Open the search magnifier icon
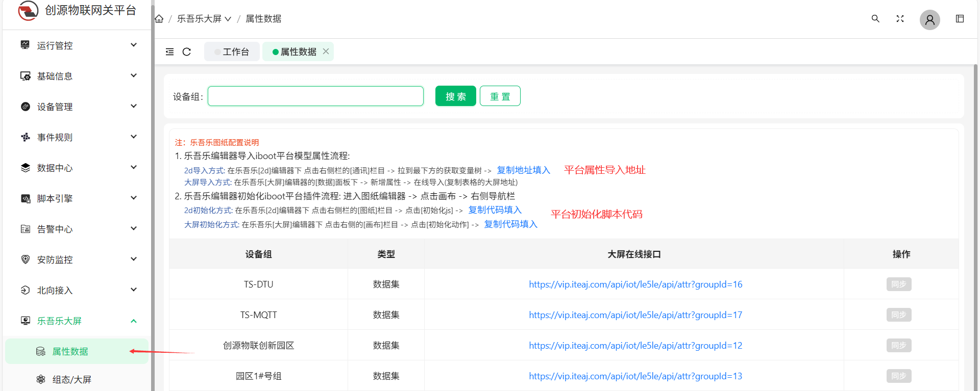Viewport: 980px width, 391px height. pos(875,19)
